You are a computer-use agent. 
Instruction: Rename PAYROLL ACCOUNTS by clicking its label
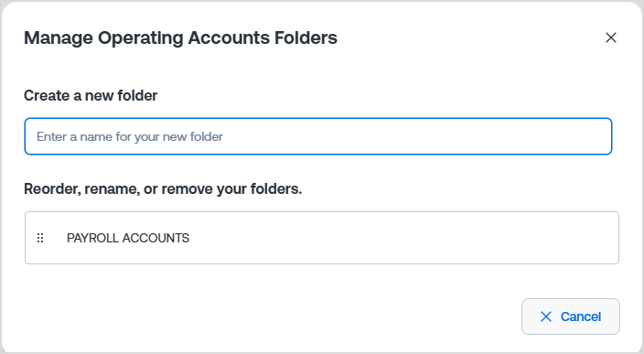(x=128, y=238)
